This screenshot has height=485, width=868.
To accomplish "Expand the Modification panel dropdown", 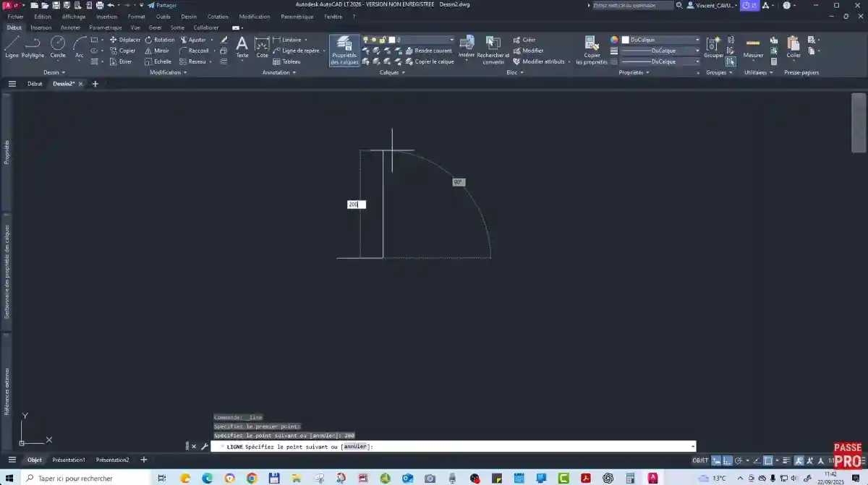I will click(x=168, y=72).
